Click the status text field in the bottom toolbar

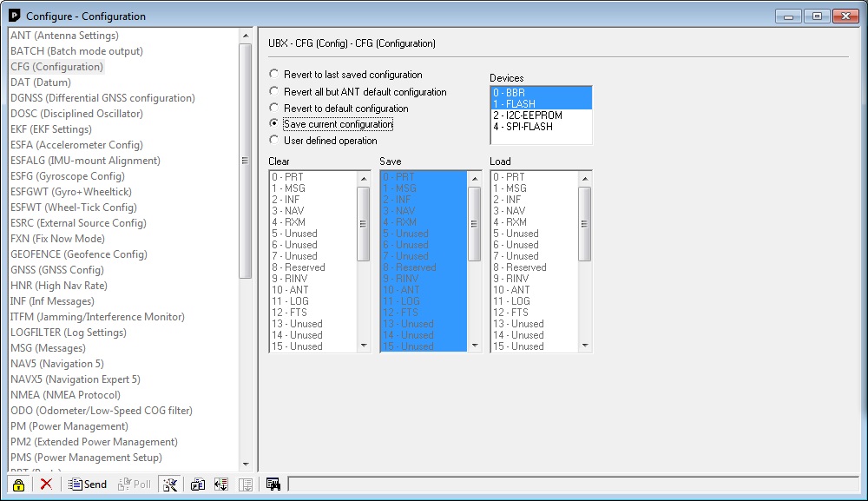coord(573,485)
